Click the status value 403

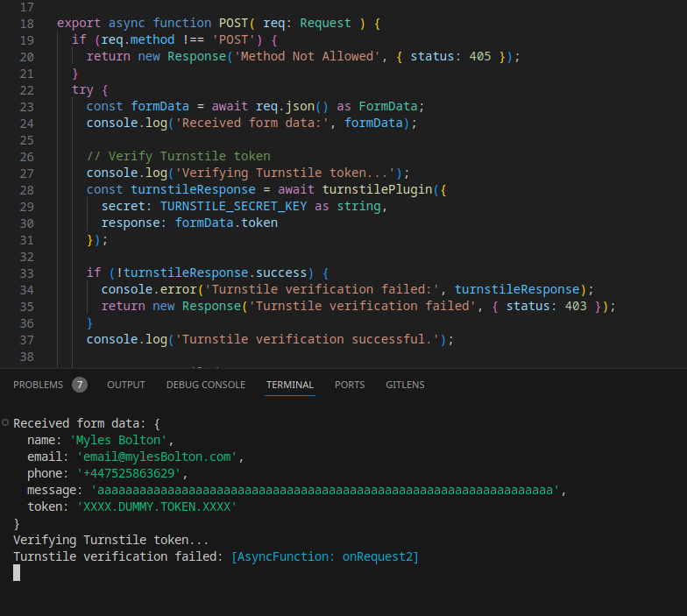tap(577, 306)
